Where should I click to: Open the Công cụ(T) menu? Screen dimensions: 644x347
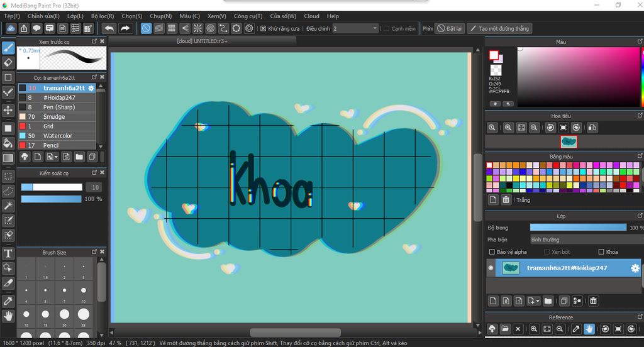pos(248,16)
